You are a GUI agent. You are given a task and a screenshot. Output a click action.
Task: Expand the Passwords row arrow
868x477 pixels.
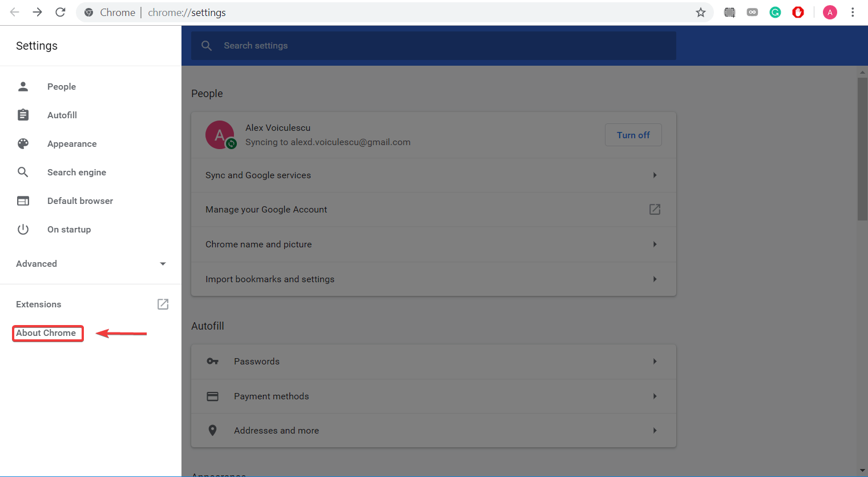point(655,361)
